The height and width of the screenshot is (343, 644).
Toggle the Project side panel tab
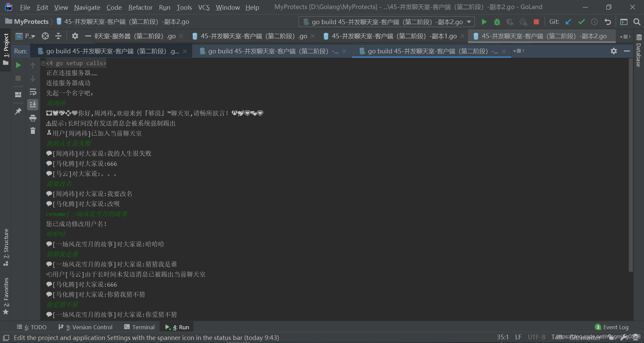point(6,49)
